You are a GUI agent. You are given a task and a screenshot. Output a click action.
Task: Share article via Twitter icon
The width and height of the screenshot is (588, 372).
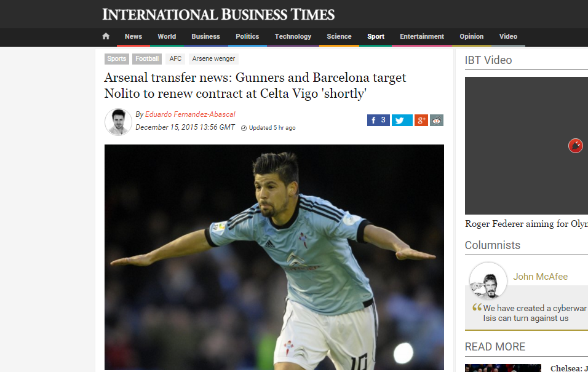coord(402,120)
